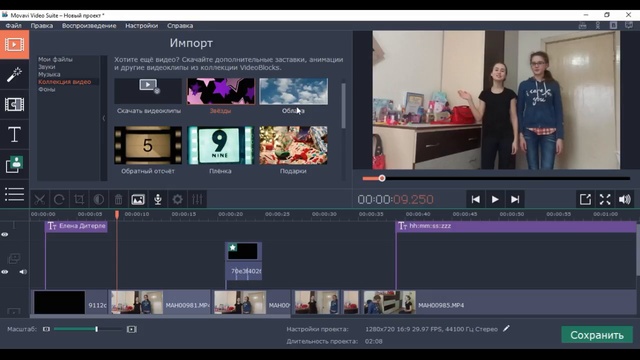Open the More tools list icon

[x=14, y=194]
